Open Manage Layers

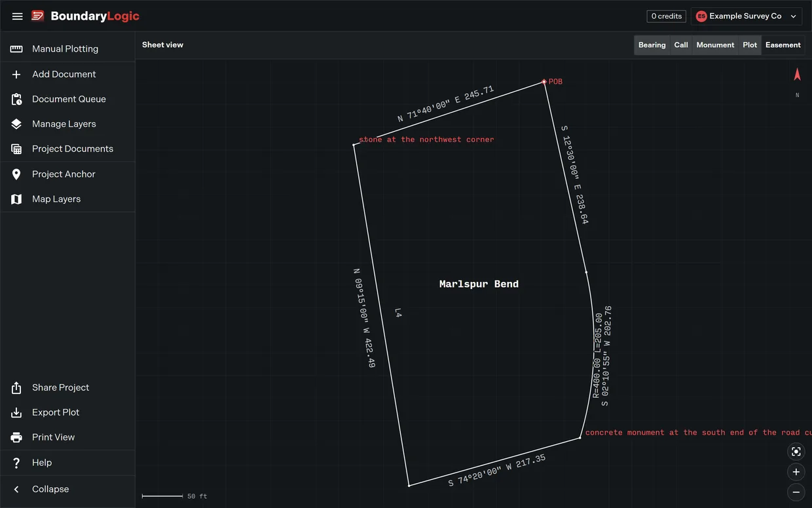pyautogui.click(x=67, y=125)
